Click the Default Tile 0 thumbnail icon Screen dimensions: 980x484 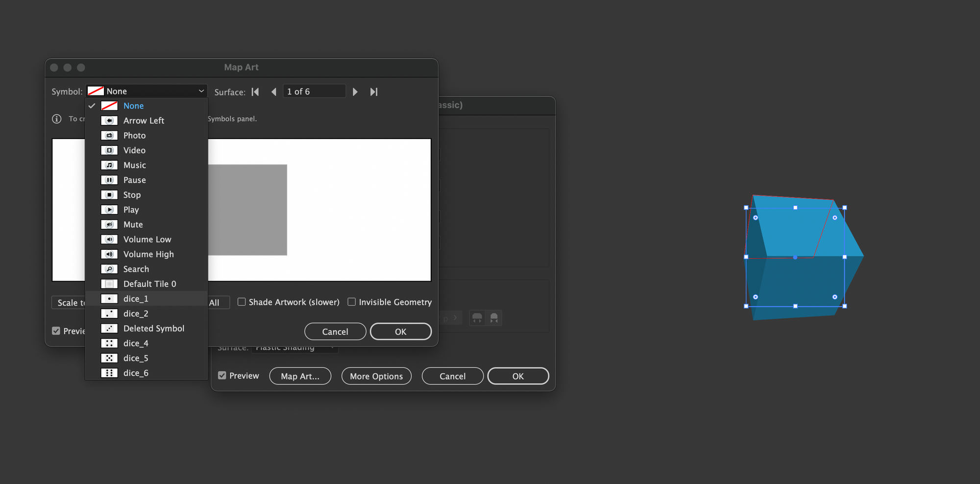109,284
